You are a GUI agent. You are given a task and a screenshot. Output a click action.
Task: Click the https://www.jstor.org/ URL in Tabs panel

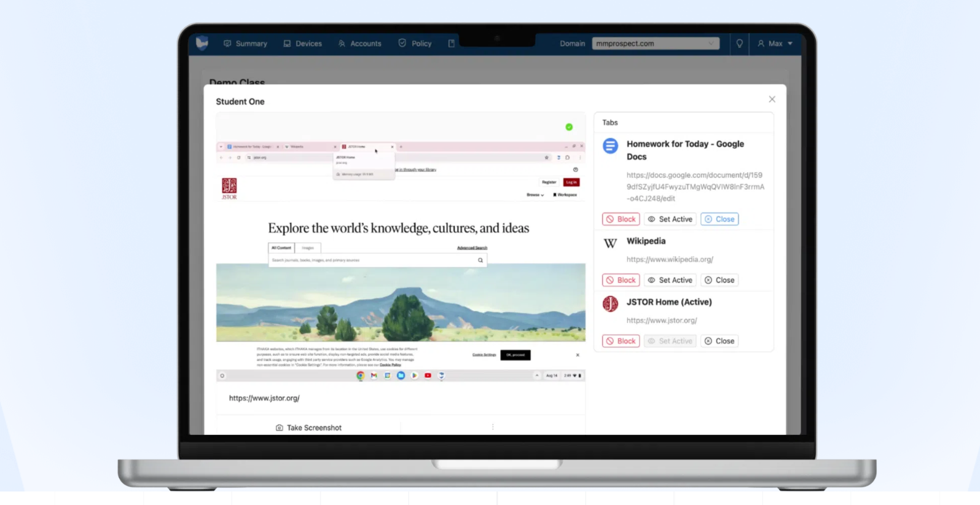pyautogui.click(x=662, y=320)
